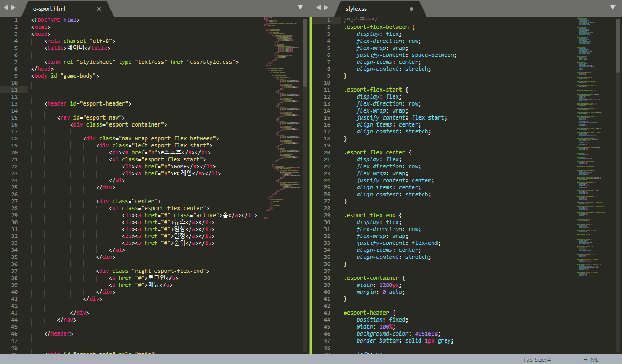Open HTML syntax selector in status bar
The width and height of the screenshot is (622, 364).
[591, 360]
